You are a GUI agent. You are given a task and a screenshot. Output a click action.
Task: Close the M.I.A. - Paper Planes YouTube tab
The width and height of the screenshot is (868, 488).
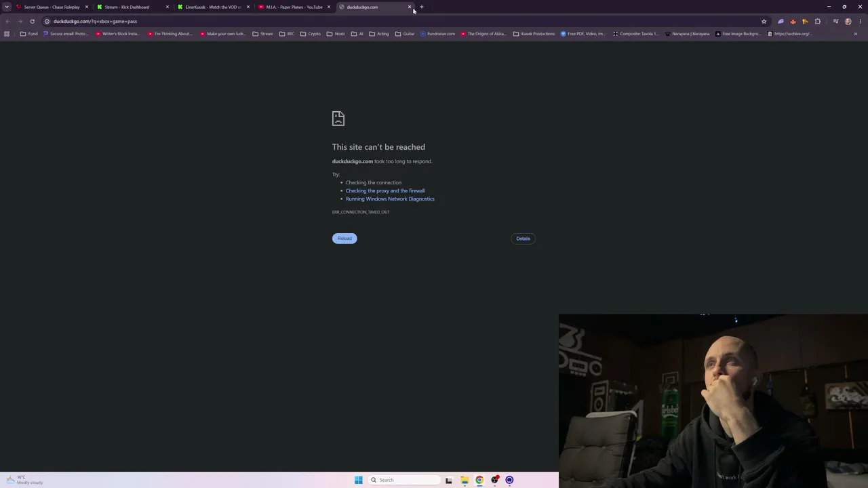pos(329,7)
